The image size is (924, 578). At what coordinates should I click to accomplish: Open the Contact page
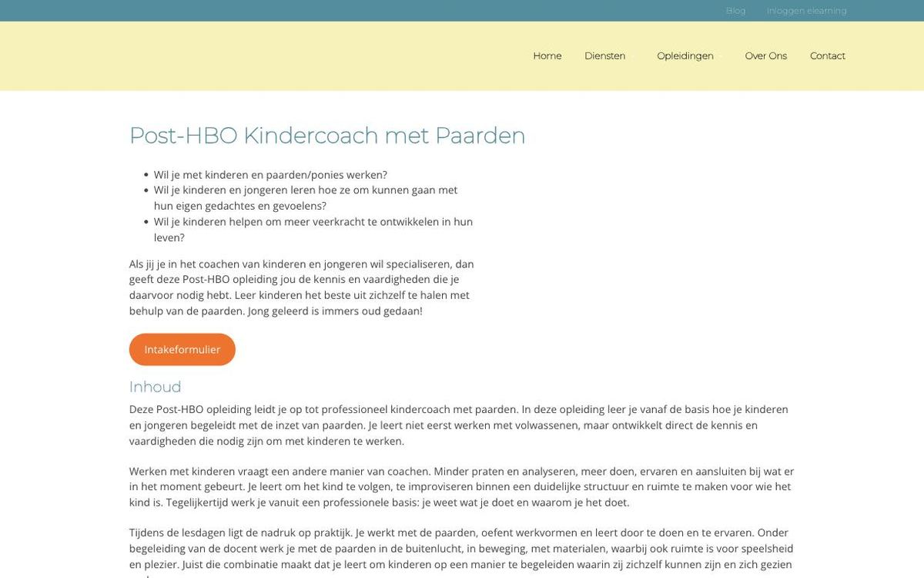827,55
